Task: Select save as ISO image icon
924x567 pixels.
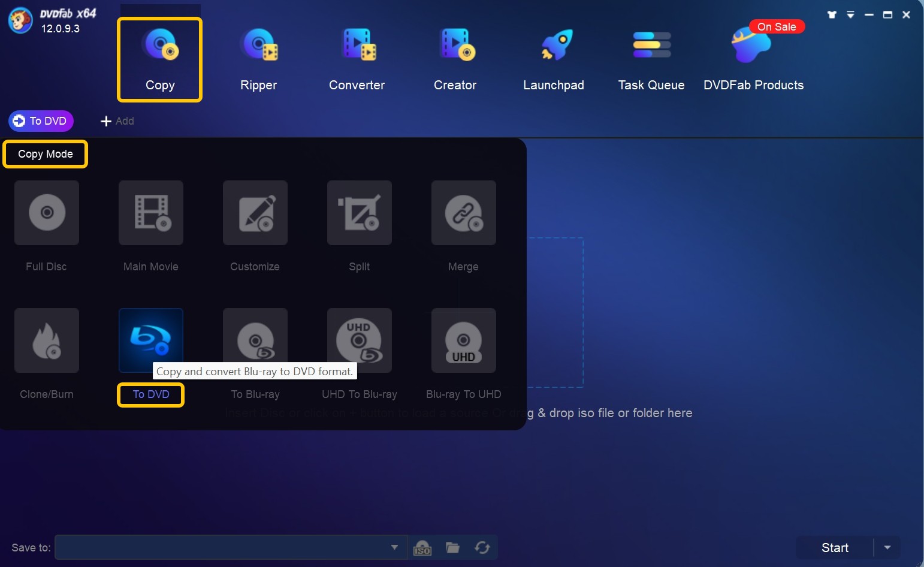Action: tap(422, 548)
